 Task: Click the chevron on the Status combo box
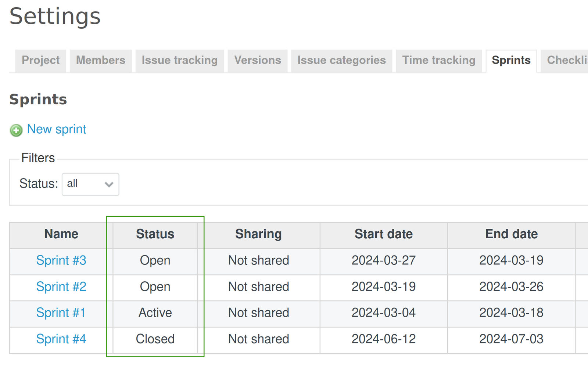109,184
